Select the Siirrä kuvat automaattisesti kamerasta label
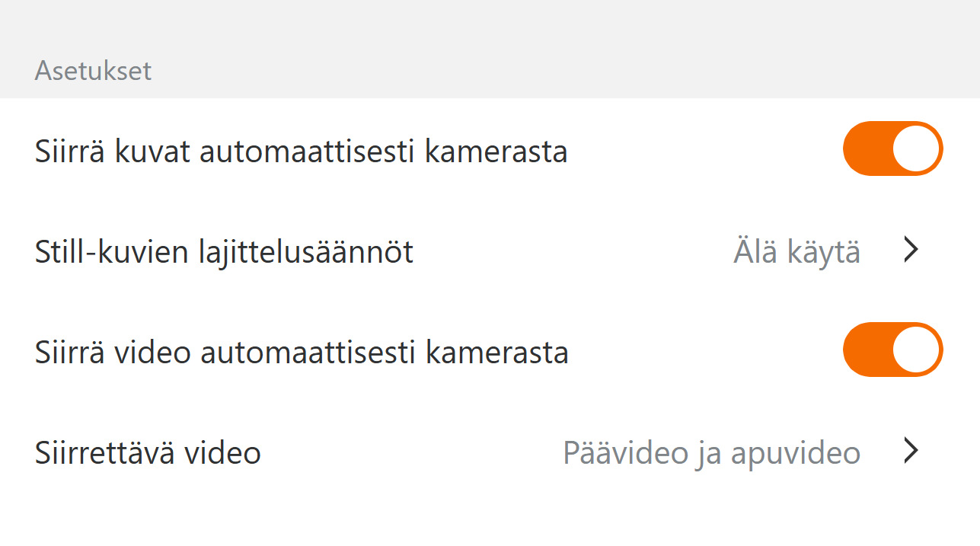 pyautogui.click(x=301, y=152)
